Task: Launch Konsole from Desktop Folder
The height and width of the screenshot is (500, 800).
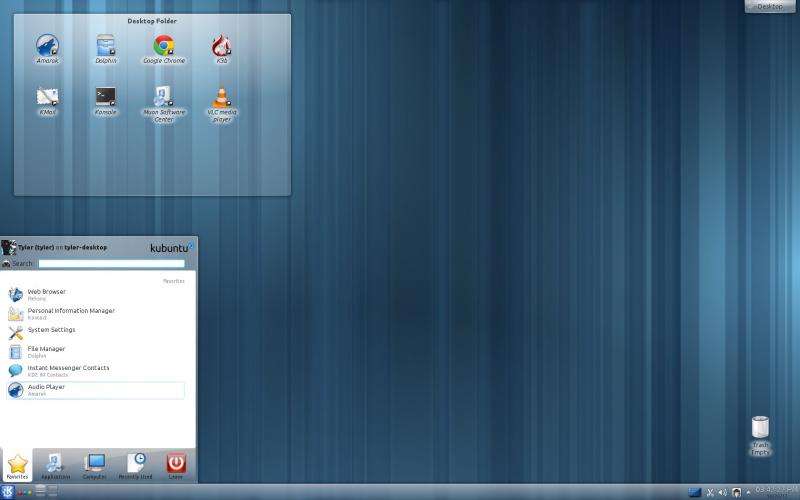Action: (106, 101)
